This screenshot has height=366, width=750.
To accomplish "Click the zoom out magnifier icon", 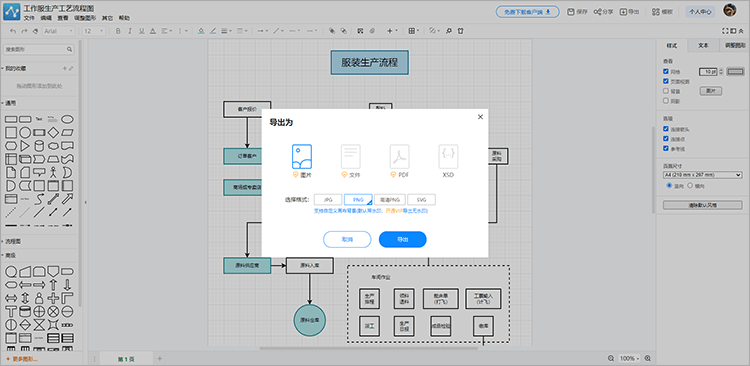I will pos(611,358).
